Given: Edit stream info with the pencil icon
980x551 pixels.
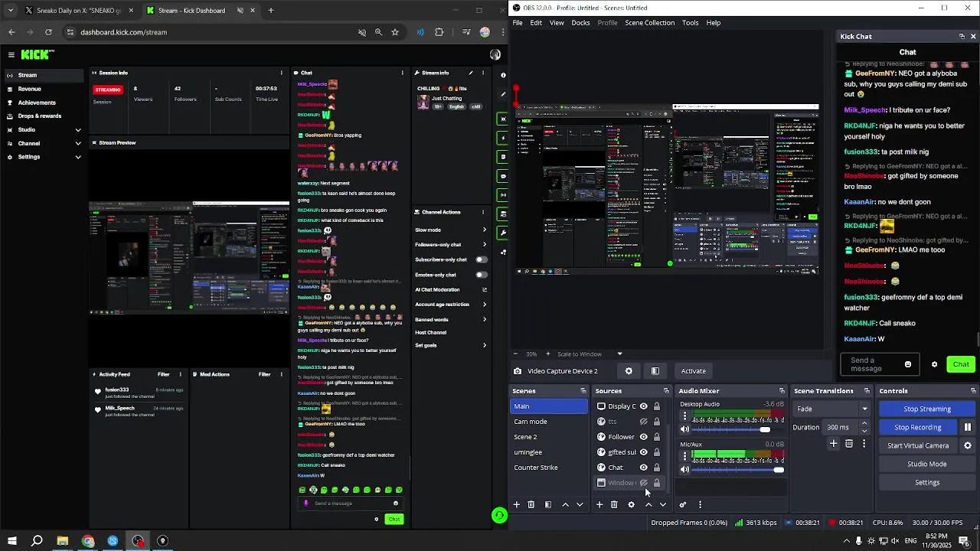Looking at the screenshot, I should click(x=471, y=73).
